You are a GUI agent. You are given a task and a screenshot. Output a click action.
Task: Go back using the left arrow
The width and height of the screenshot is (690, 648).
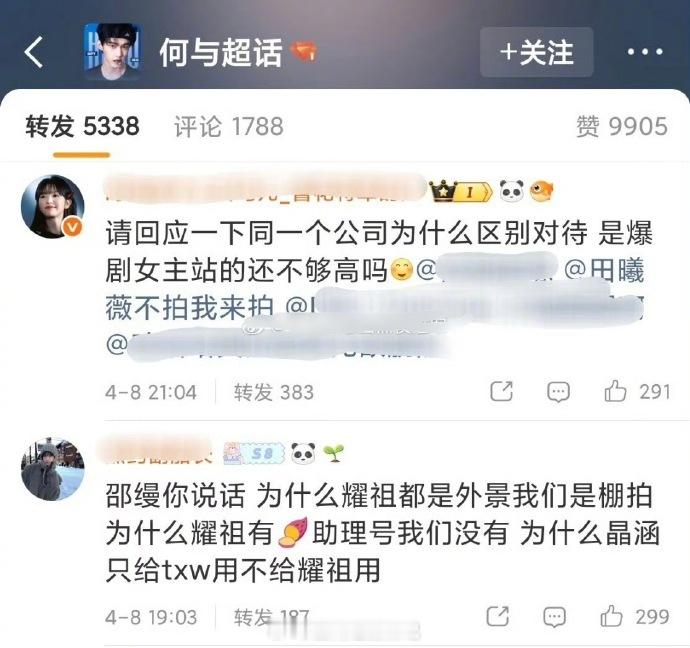point(34,52)
